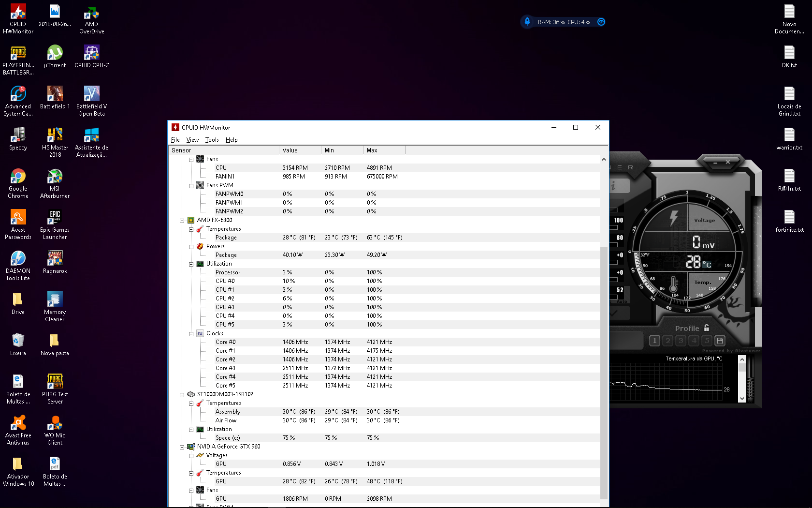The height and width of the screenshot is (508, 812).
Task: Open Google Chrome shortcut
Action: [18, 184]
